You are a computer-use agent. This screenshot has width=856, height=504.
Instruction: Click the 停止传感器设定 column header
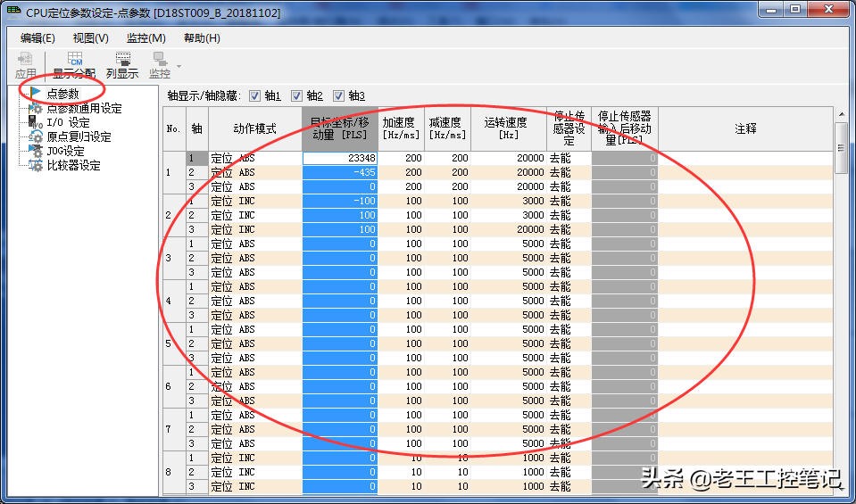tap(569, 128)
